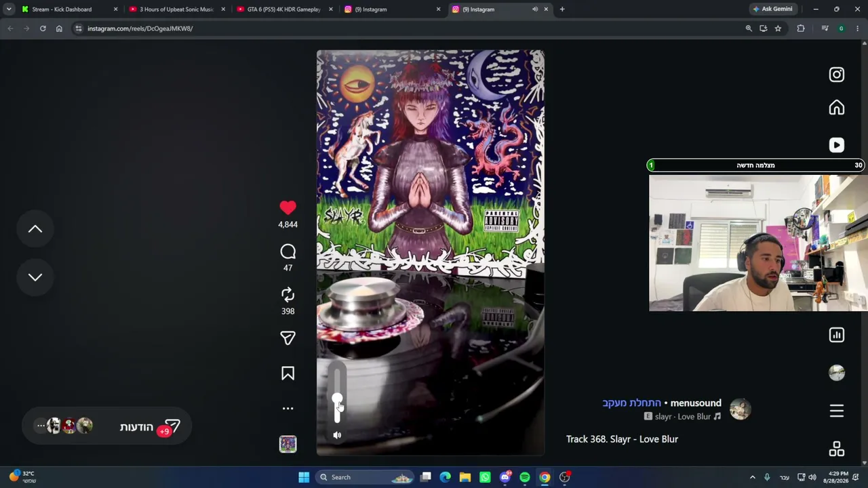The height and width of the screenshot is (488, 868).
Task: Open File Explorer from the taskbar
Action: (x=465, y=477)
